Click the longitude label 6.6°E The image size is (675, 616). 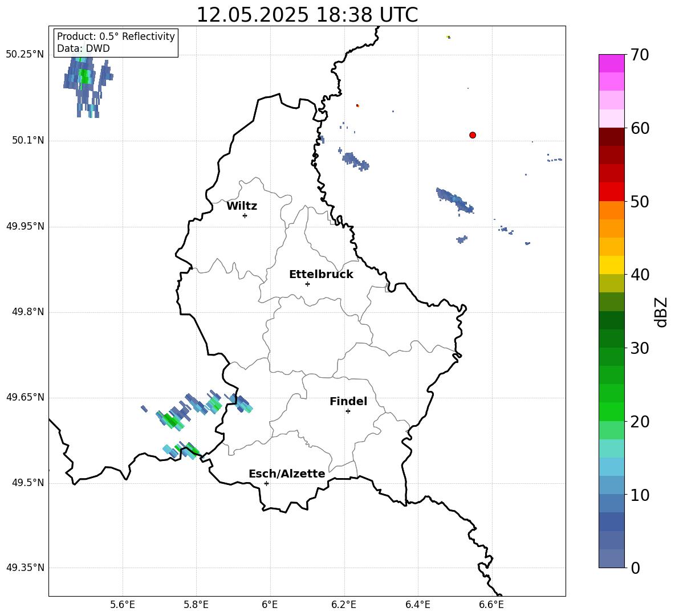491,605
